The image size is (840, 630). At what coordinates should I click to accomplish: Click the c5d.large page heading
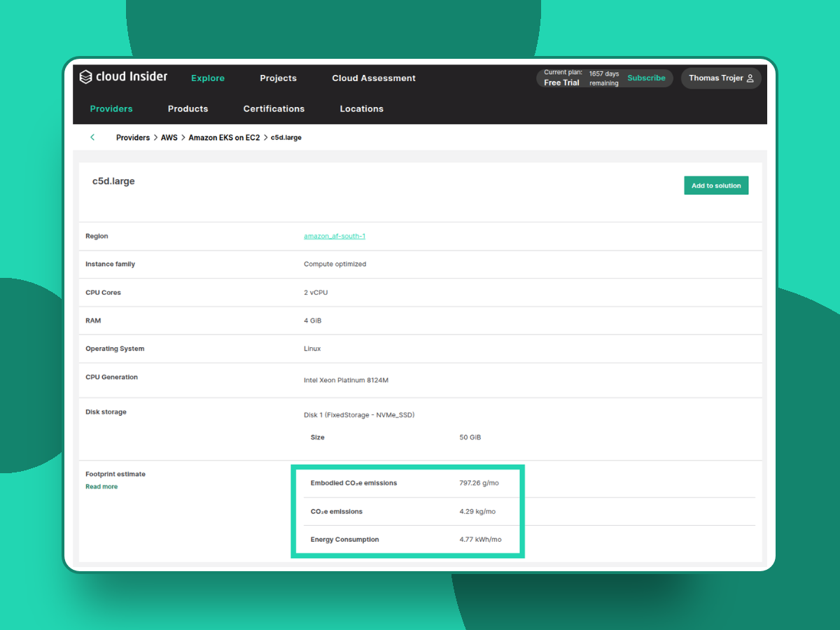113,181
